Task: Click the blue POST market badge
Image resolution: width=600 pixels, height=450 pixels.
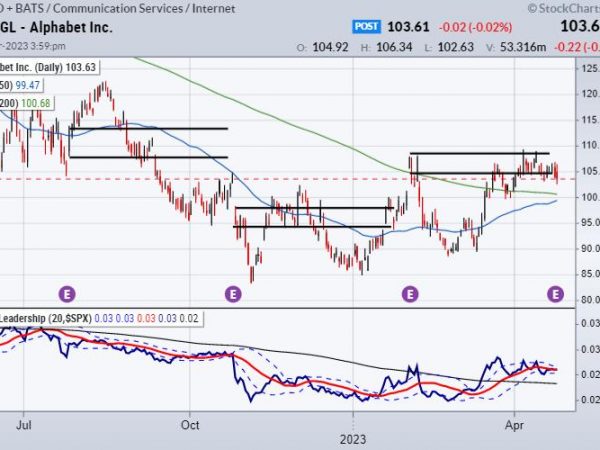Action: [x=366, y=26]
